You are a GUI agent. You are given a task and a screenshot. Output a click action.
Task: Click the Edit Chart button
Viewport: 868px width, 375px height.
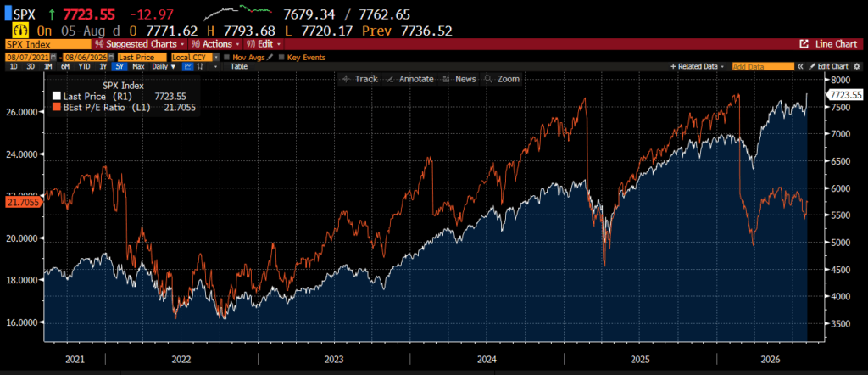[828, 66]
